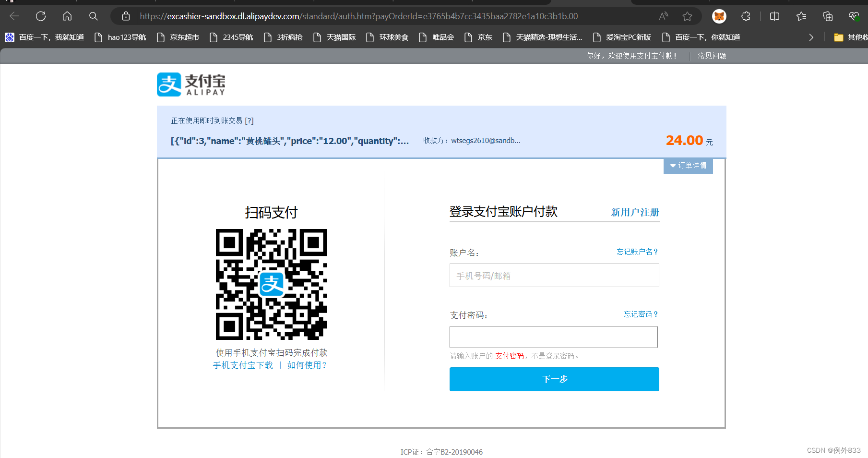
Task: Open the other favorites folder
Action: 851,37
